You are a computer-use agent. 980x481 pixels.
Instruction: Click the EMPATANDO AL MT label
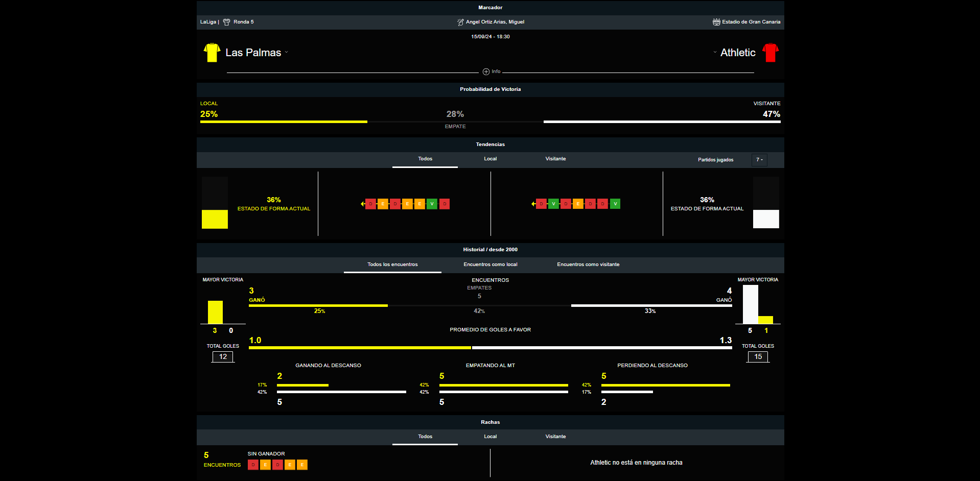tap(491, 366)
